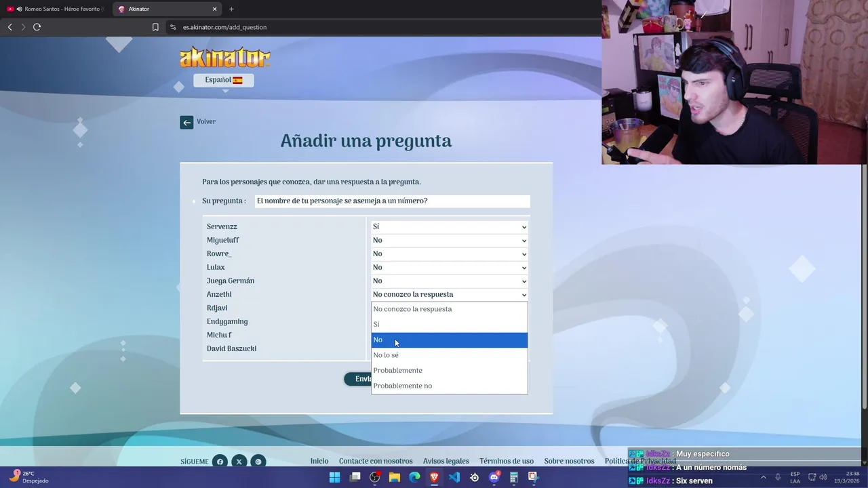868x488 pixels.
Task: Open Contacte con nosotros link
Action: 376,462
